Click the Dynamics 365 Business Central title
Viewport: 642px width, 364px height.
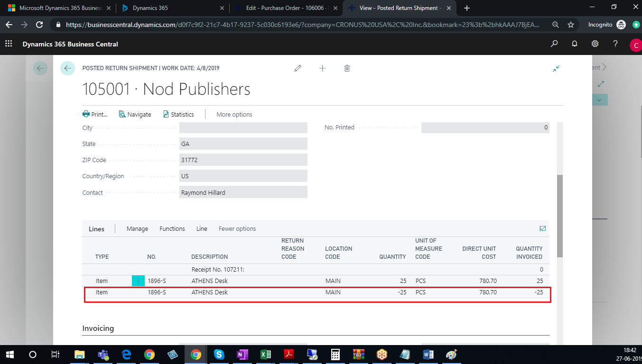pos(70,44)
